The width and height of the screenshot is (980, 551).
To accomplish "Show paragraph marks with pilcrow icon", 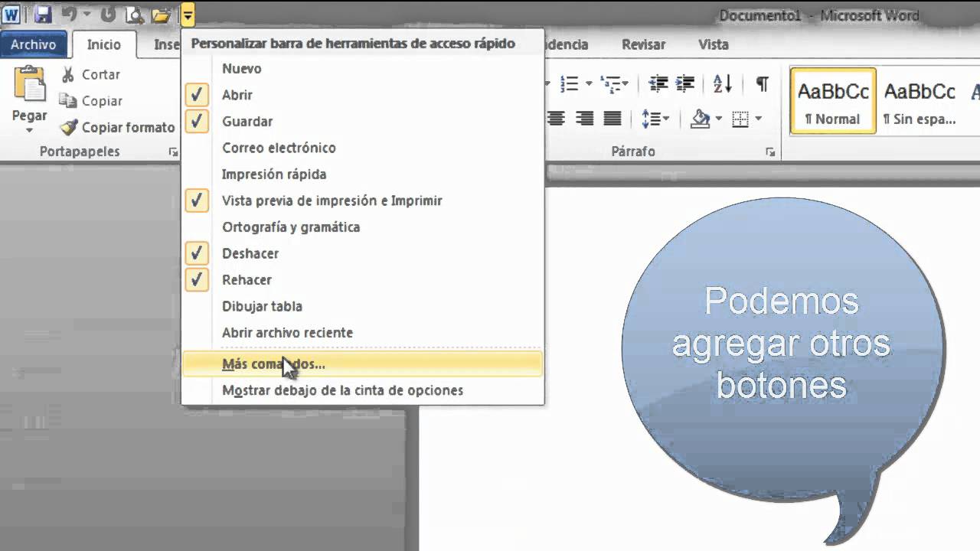I will [x=762, y=83].
